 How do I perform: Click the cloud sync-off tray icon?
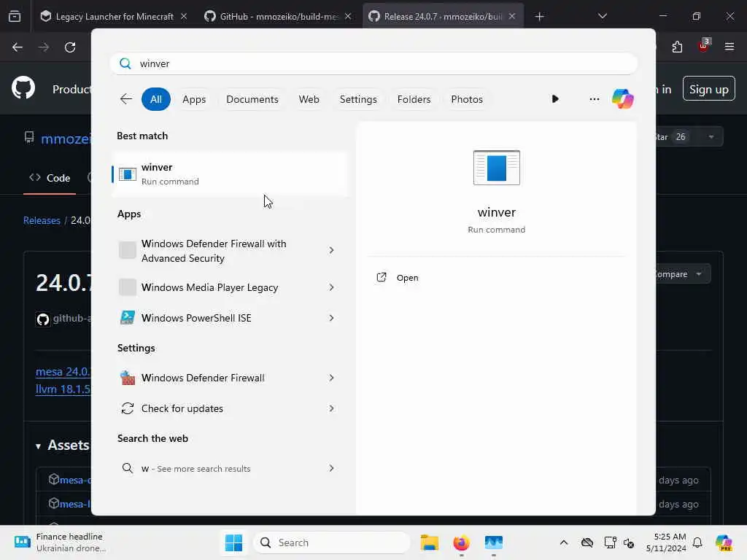[587, 542]
